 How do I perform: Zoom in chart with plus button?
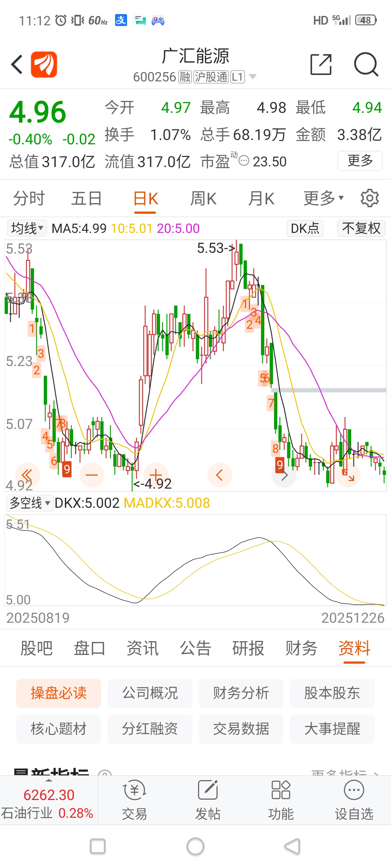(156, 475)
